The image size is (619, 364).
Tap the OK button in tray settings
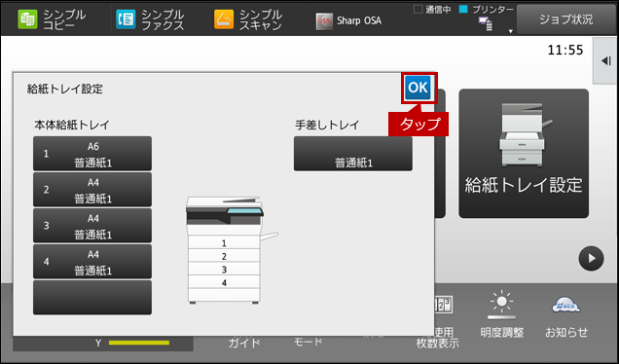(418, 88)
